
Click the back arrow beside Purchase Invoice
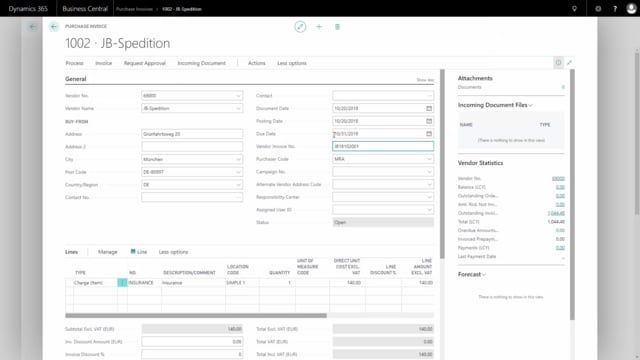click(54, 27)
